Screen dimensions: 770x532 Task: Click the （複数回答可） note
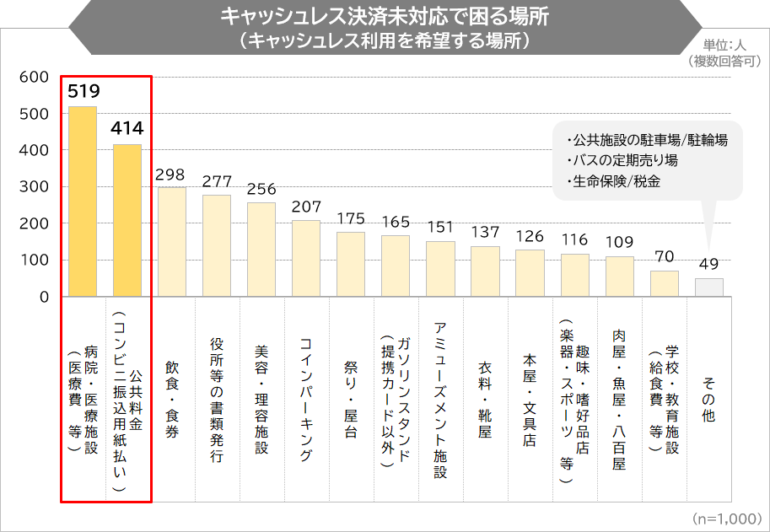click(724, 61)
